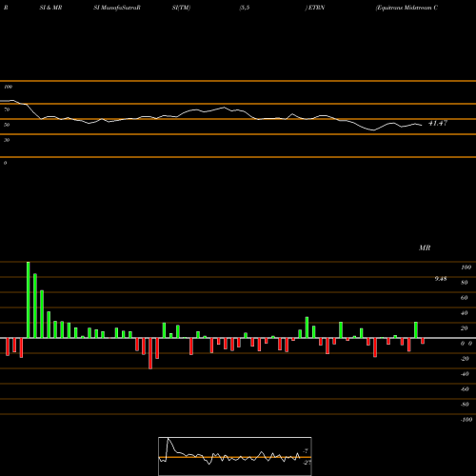The image size is (476, 476).
Task: Click the Equitrans Midstream title text
Action: 407,8
